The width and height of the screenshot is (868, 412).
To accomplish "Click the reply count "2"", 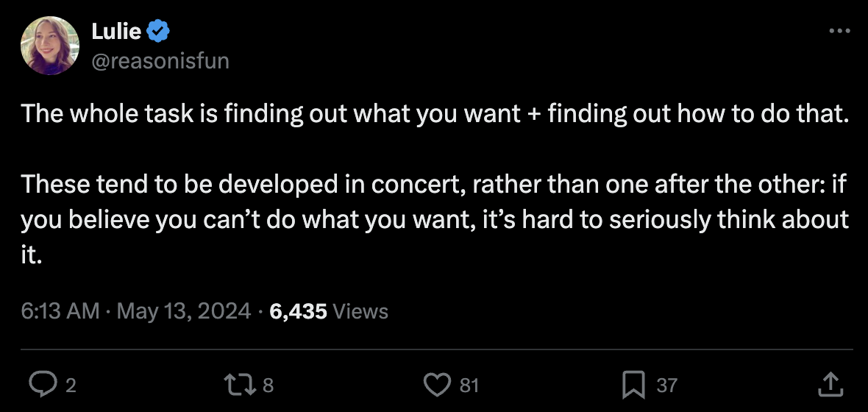I will pos(71,385).
